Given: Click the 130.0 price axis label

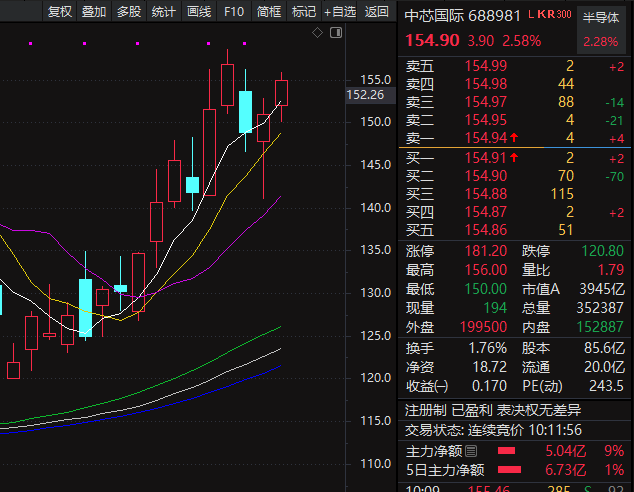Looking at the screenshot, I should [x=376, y=293].
